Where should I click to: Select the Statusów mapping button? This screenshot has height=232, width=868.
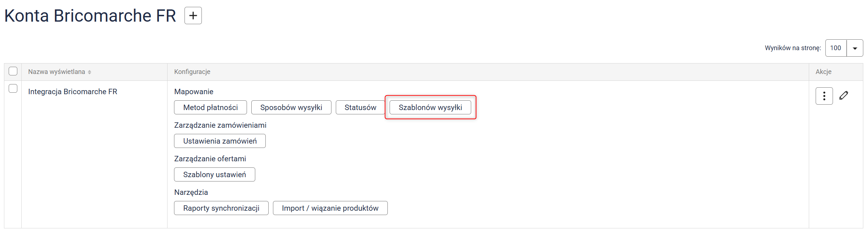360,108
